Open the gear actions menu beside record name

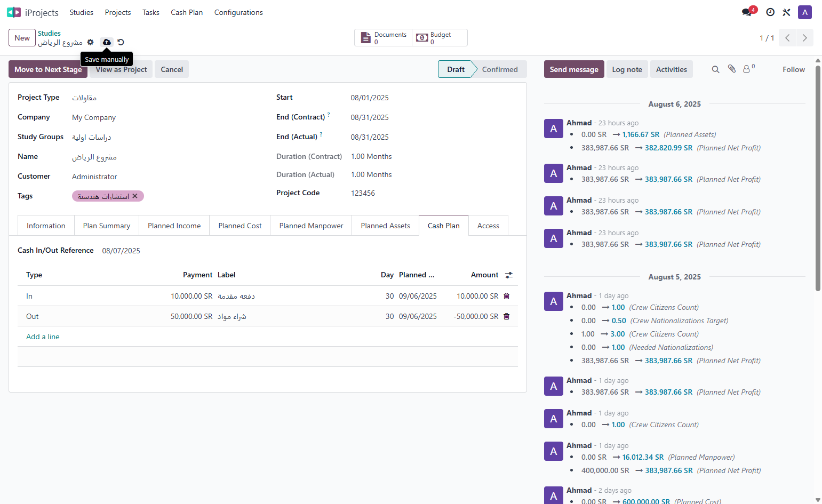90,42
